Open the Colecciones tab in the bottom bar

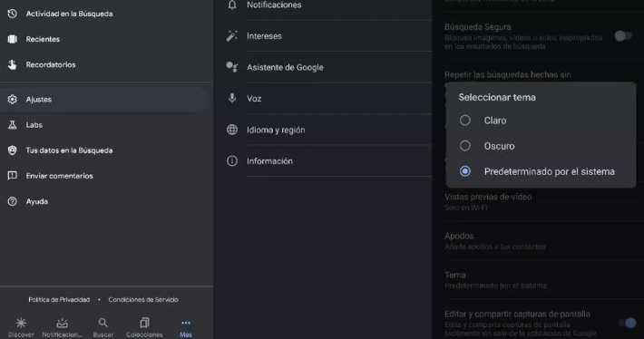144,327
